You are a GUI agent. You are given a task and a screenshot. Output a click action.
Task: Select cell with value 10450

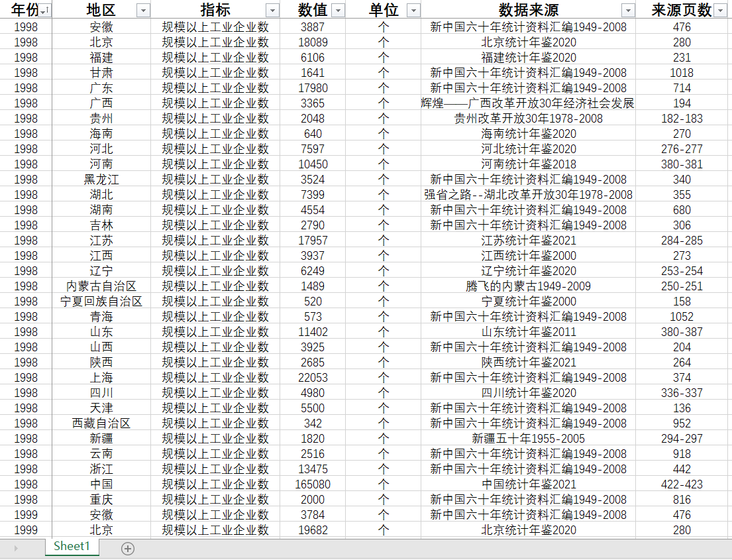point(313,164)
